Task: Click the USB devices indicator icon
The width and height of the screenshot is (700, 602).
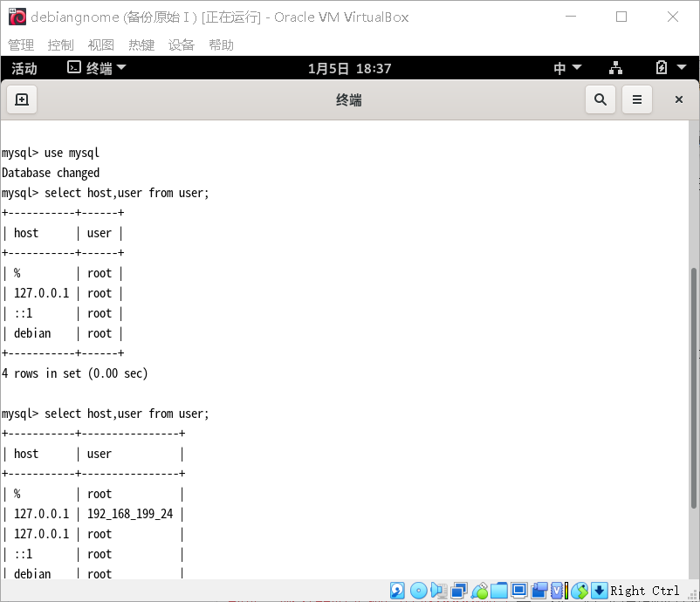Action: (479, 591)
